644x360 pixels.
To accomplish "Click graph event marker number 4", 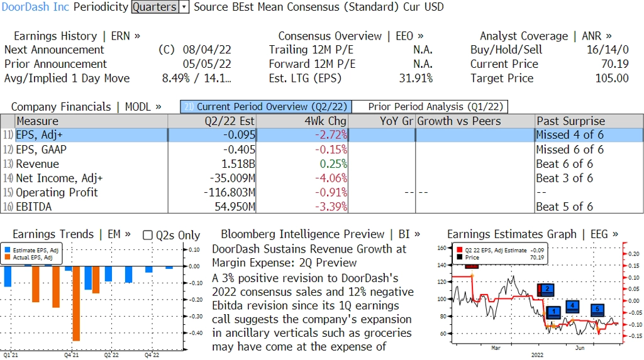I will [x=572, y=306].
